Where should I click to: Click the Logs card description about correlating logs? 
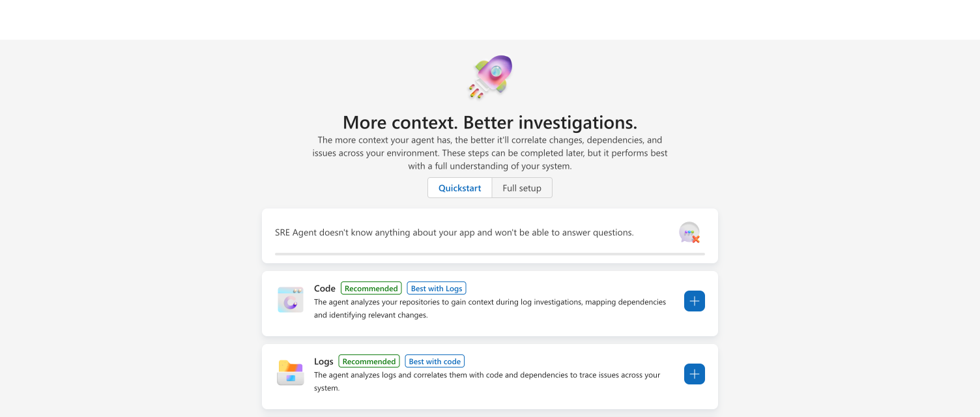click(487, 381)
